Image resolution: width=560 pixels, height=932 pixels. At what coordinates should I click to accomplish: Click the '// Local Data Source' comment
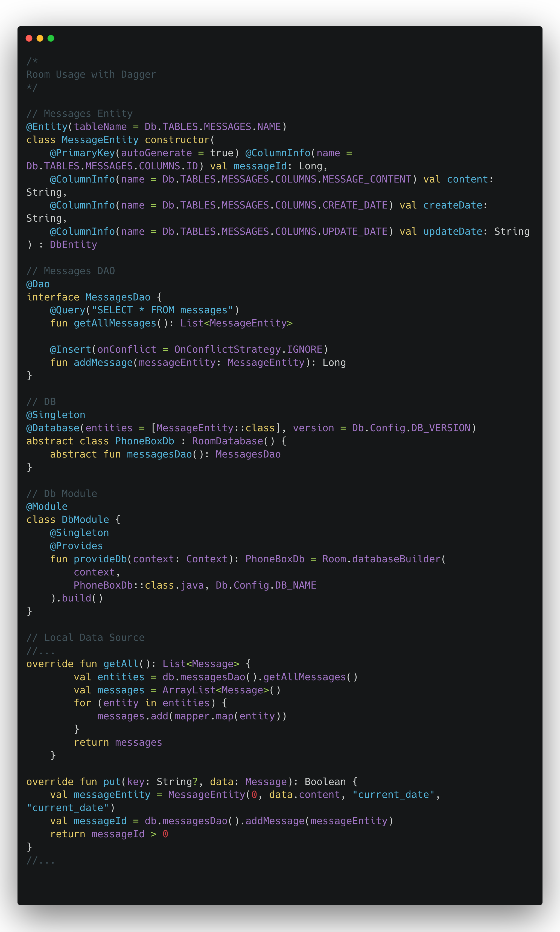pyautogui.click(x=85, y=638)
